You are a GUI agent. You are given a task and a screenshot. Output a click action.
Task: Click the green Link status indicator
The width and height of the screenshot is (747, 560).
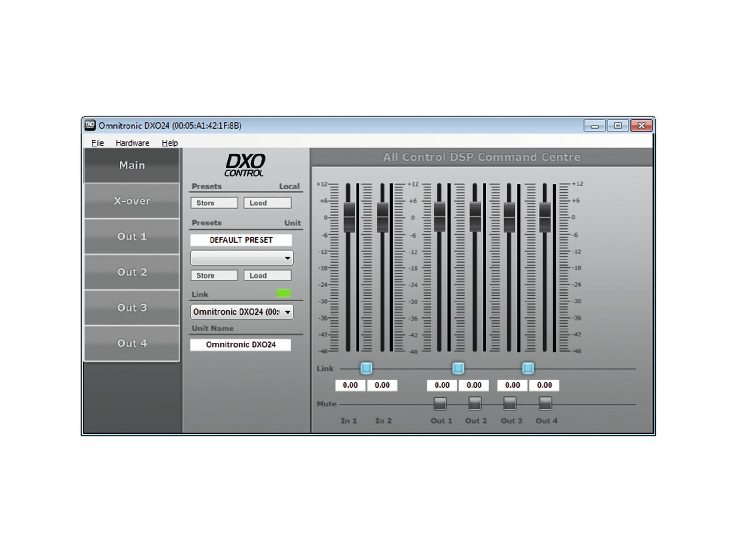[x=283, y=293]
